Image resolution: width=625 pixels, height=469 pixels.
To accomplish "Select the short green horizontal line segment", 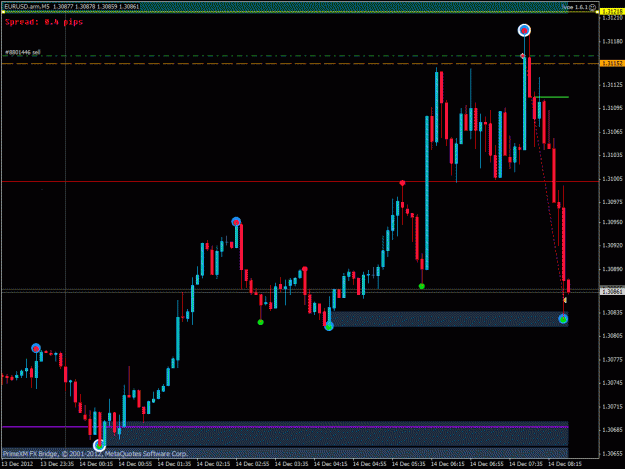I will click(552, 97).
